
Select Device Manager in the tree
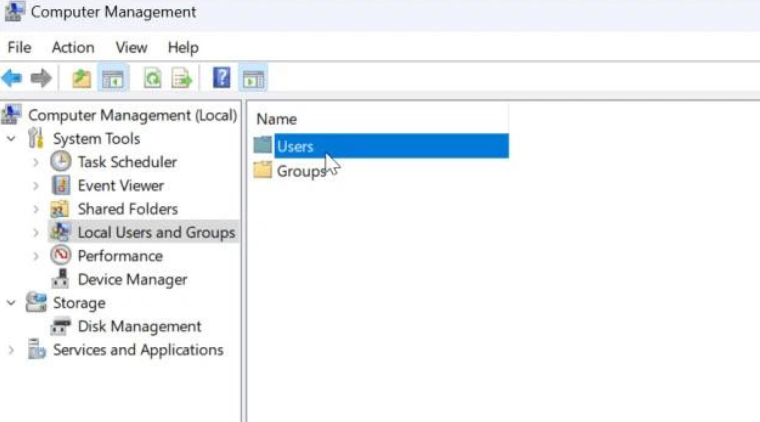[132, 280]
